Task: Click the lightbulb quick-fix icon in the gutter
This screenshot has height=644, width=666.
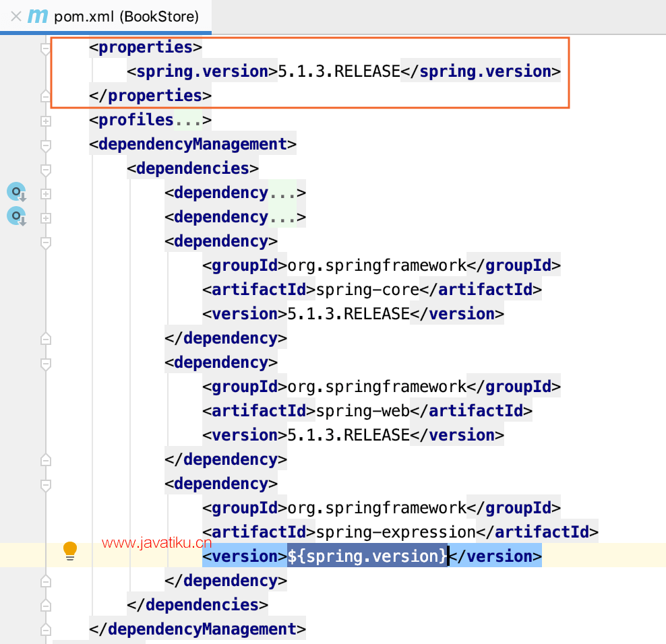Action: [x=70, y=550]
